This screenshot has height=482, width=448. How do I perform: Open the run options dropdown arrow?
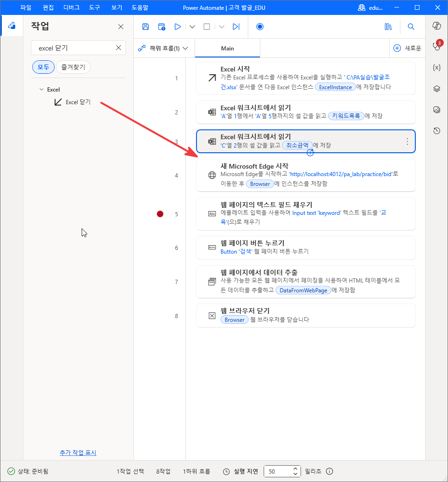click(x=192, y=27)
